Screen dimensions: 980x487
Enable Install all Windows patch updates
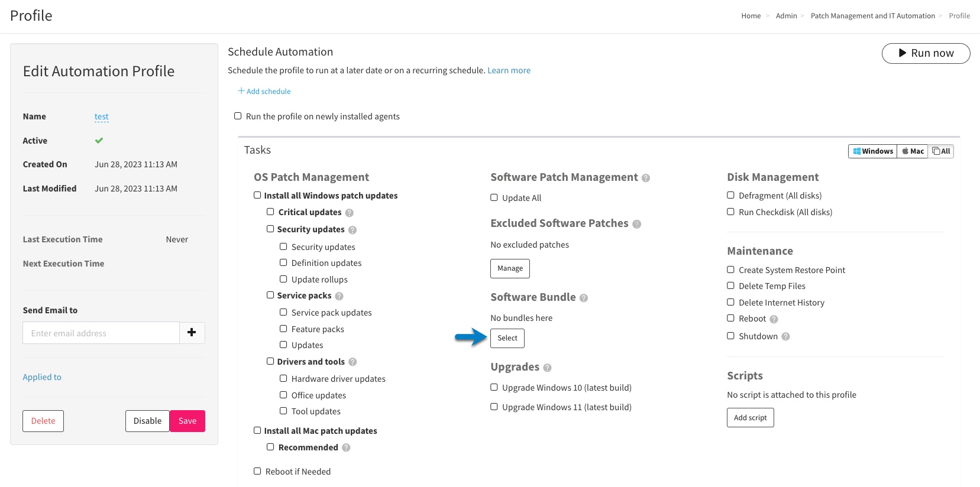(257, 194)
